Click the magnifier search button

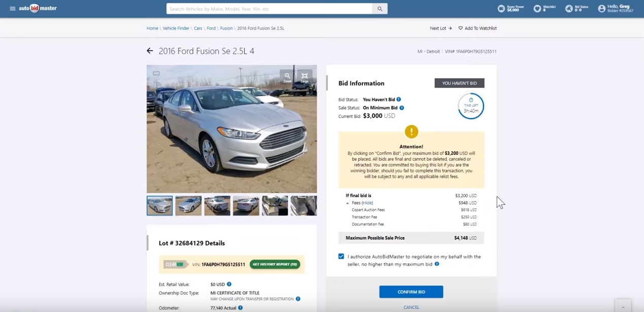point(380,9)
